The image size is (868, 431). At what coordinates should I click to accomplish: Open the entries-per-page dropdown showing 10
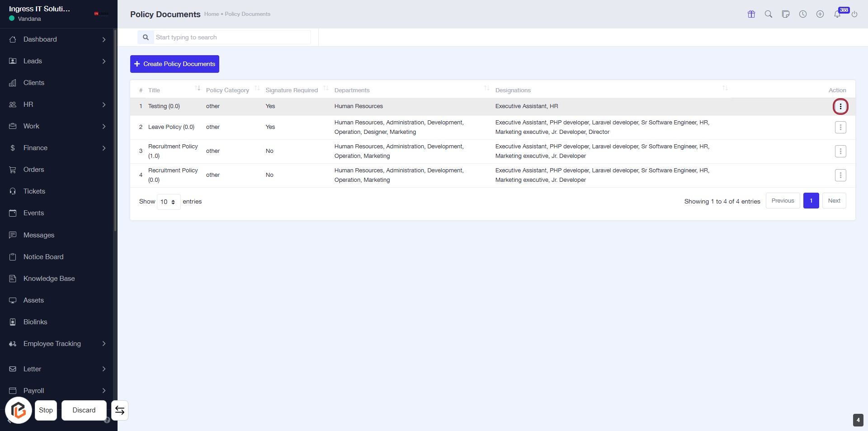(168, 202)
